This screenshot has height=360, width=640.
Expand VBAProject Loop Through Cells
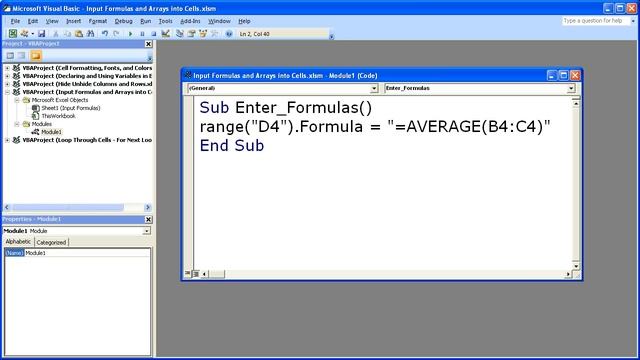tap(7, 140)
